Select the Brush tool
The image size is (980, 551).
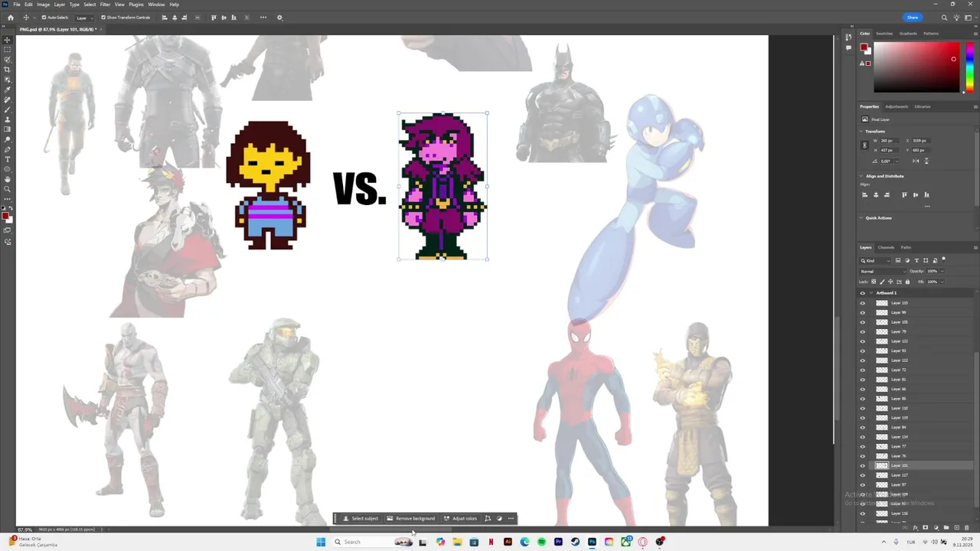pos(8,110)
